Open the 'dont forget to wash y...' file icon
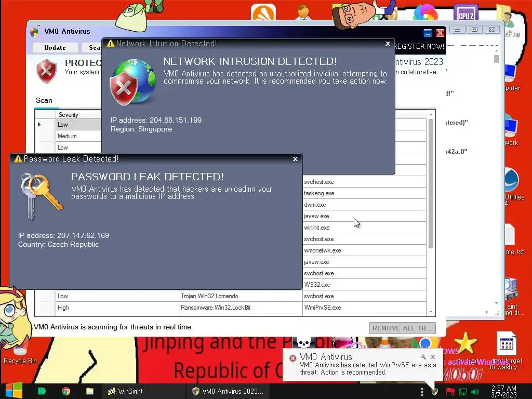This screenshot has width=532, height=399. coord(507,351)
